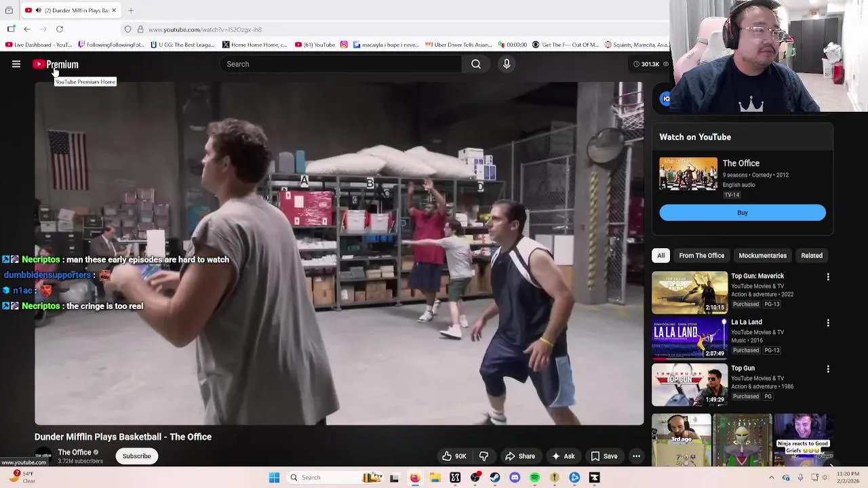Start voice search with microphone icon
Screen dimensions: 868x488
click(x=507, y=64)
